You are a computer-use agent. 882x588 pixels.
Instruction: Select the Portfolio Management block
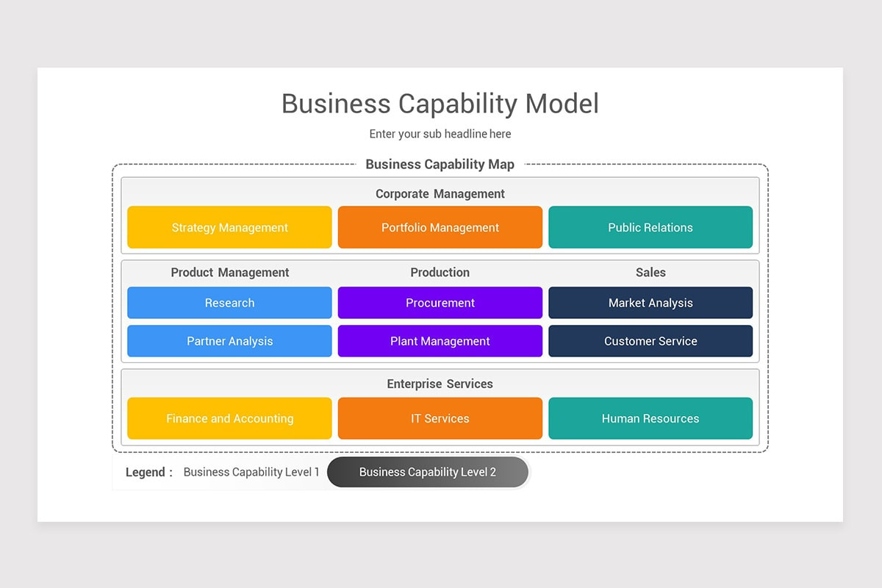pos(440,227)
